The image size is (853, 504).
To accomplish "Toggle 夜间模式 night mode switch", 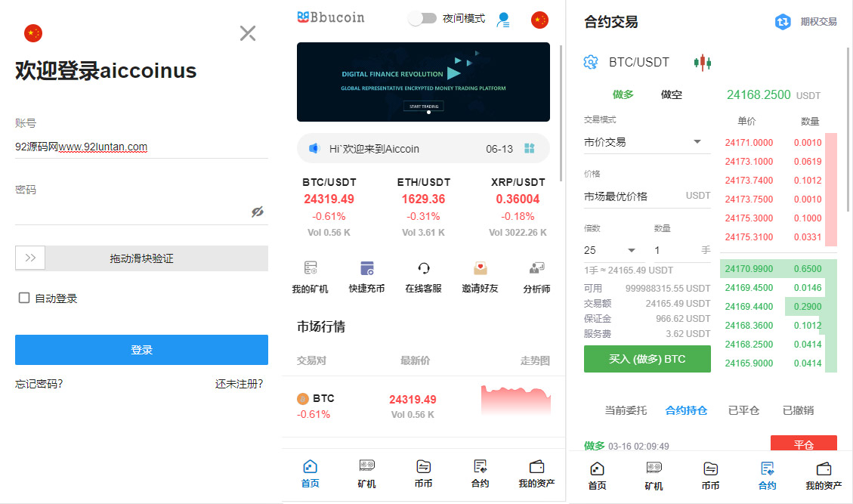I will tap(422, 19).
